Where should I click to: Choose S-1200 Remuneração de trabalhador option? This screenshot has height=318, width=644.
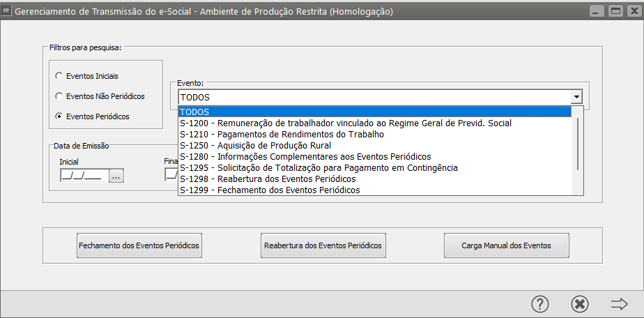[374, 123]
